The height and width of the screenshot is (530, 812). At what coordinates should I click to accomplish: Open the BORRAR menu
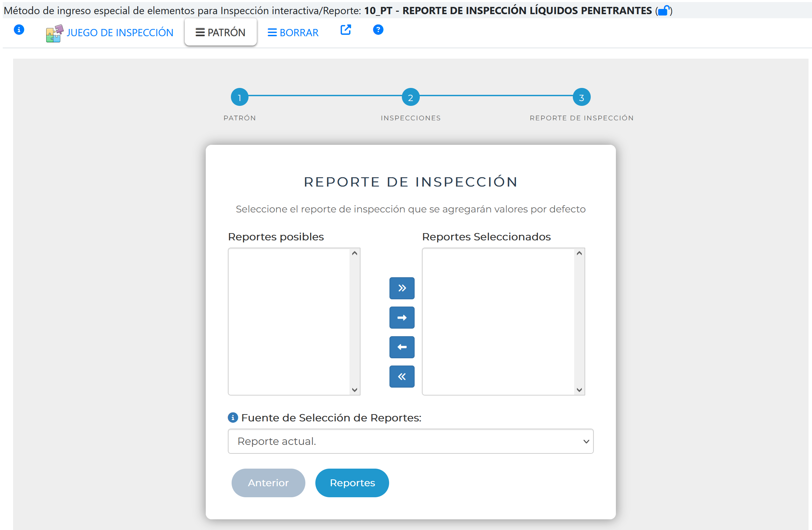(293, 33)
